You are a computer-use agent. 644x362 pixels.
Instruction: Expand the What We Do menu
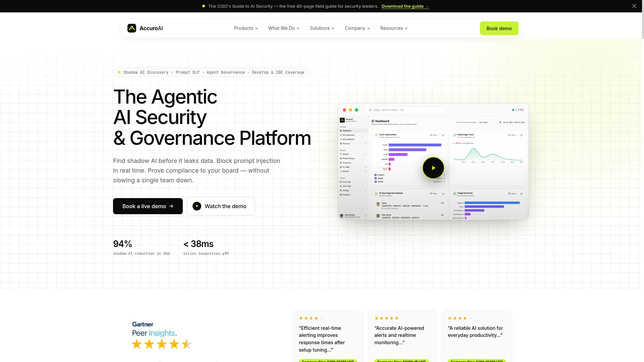[284, 28]
